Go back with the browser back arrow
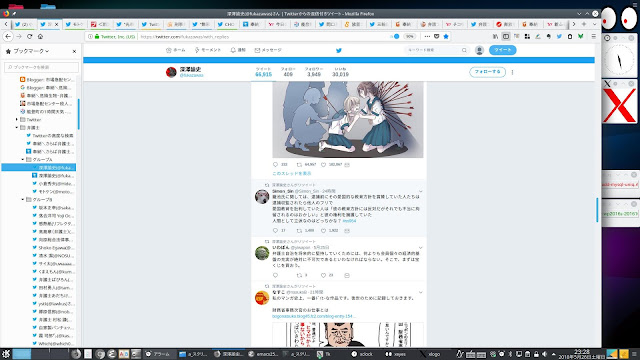The height and width of the screenshot is (360, 640). click(x=8, y=36)
